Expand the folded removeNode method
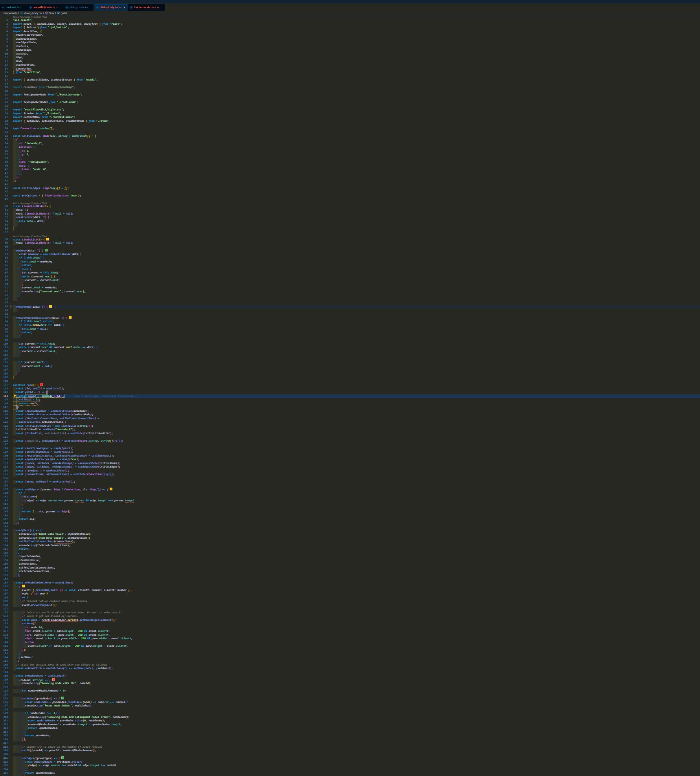The width and height of the screenshot is (700, 776). point(11,306)
